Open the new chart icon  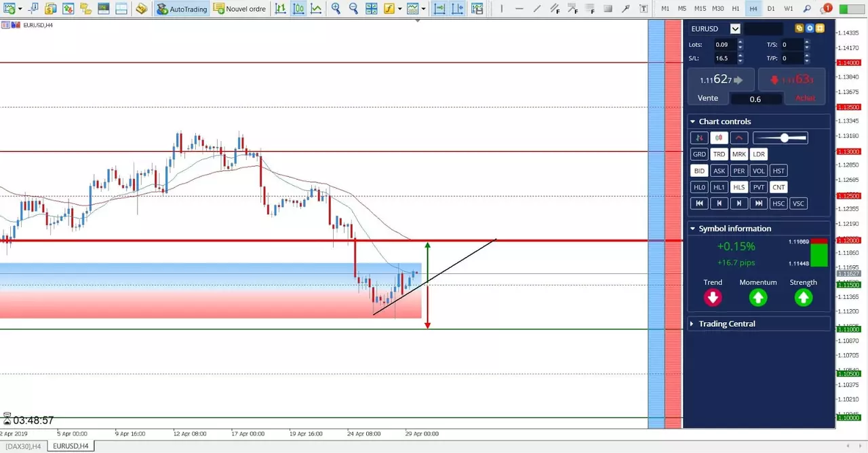(9, 9)
